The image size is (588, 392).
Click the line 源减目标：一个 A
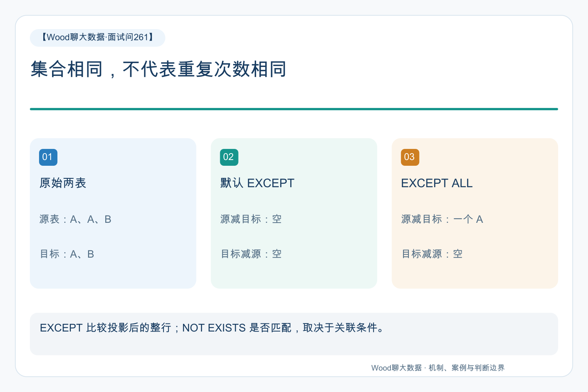442,219
